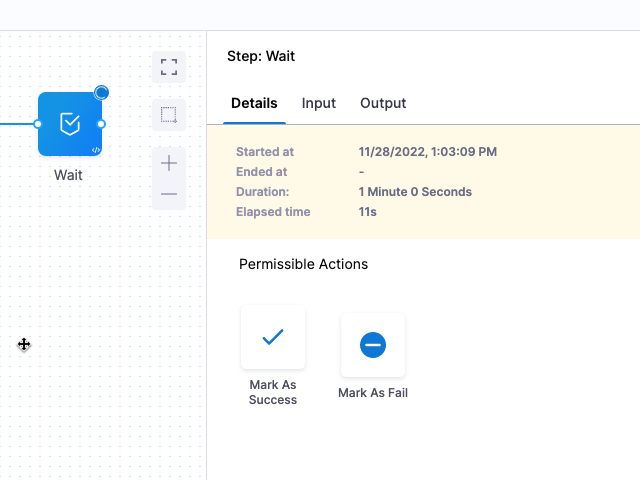Click the Permissible Actions heading
Image resolution: width=640 pixels, height=480 pixels.
(x=303, y=264)
